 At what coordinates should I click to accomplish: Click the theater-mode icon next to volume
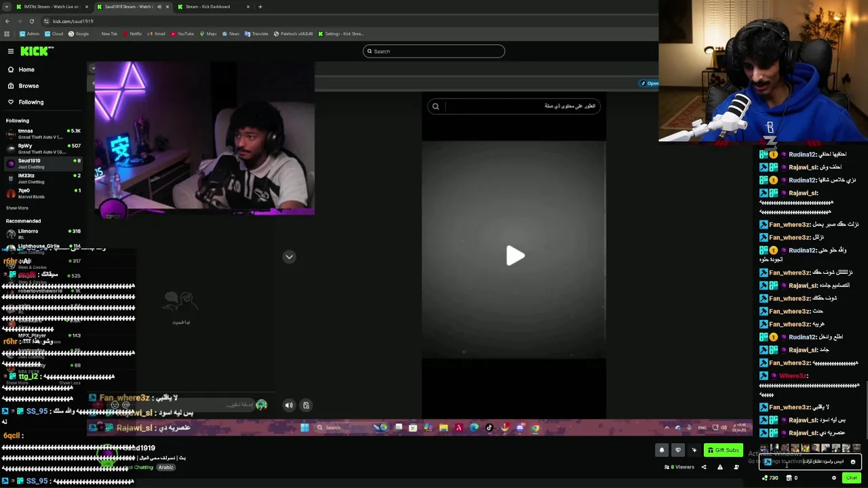[306, 405]
